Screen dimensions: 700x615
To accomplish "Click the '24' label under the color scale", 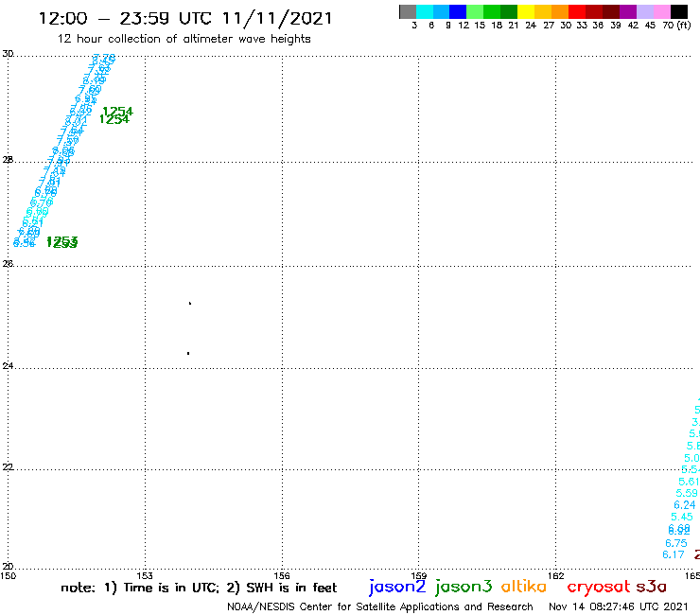I will [x=531, y=26].
